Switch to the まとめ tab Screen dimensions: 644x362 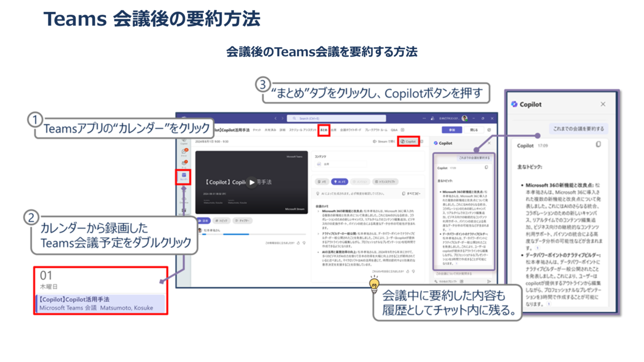click(324, 130)
